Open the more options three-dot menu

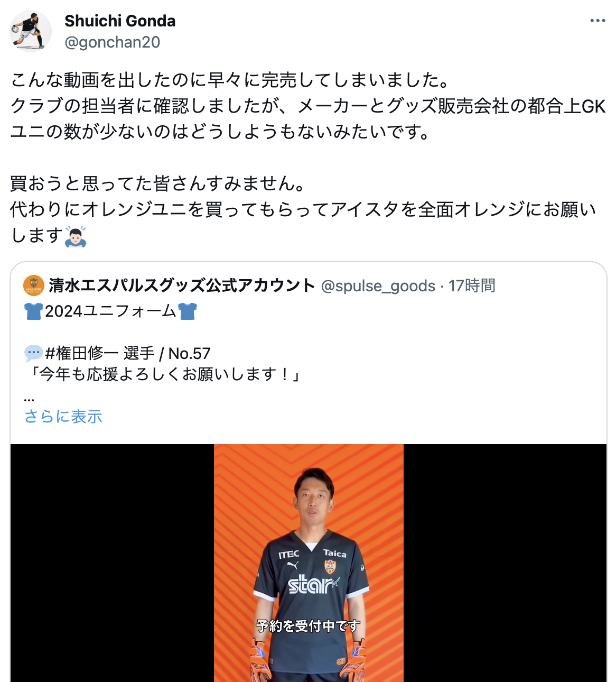[x=598, y=21]
